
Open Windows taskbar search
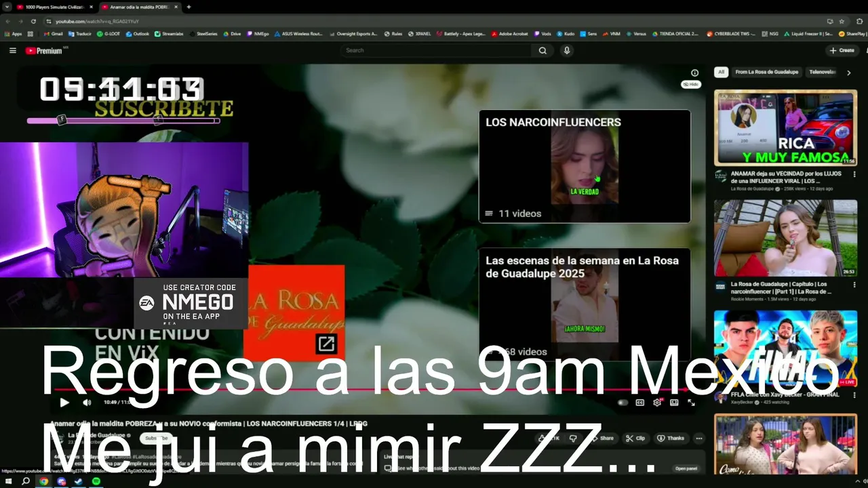(26, 481)
